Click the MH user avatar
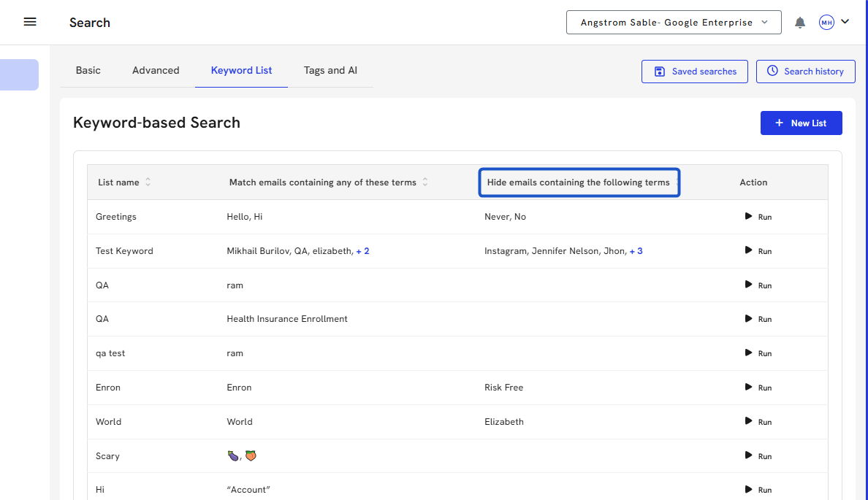The image size is (868, 500). (826, 23)
